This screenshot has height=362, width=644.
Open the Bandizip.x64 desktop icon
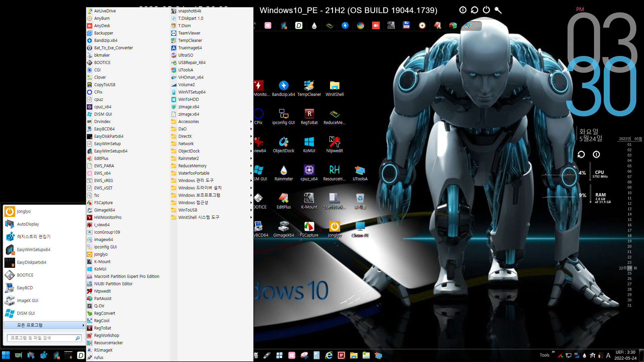pos(283,88)
